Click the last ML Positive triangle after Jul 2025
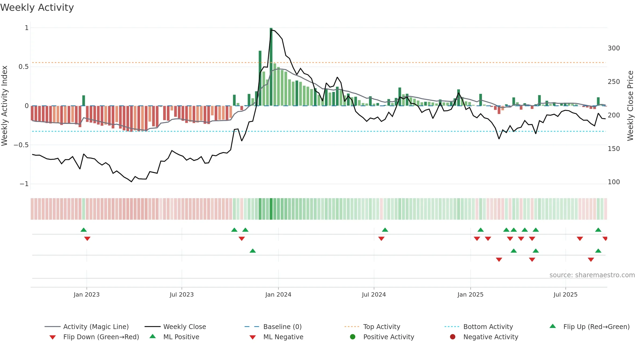644x362 pixels. pyautogui.click(x=598, y=251)
